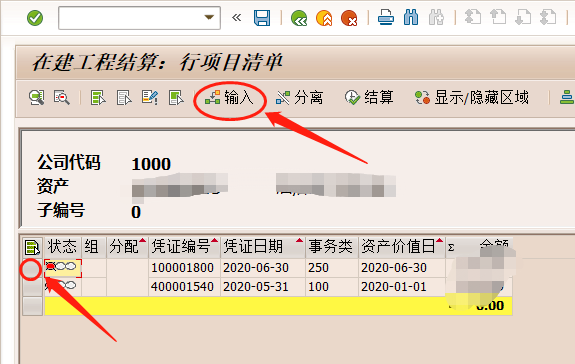Go back with the green Back icon
Viewport: 575px width, 364px height.
point(299,18)
